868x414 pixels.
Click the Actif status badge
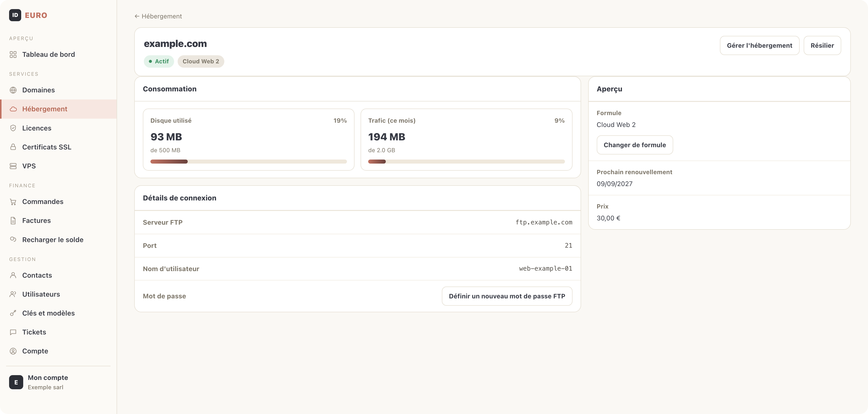[x=159, y=61]
